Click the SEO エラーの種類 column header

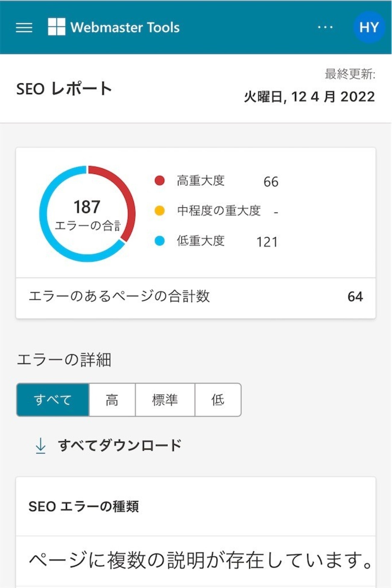pyautogui.click(x=84, y=507)
